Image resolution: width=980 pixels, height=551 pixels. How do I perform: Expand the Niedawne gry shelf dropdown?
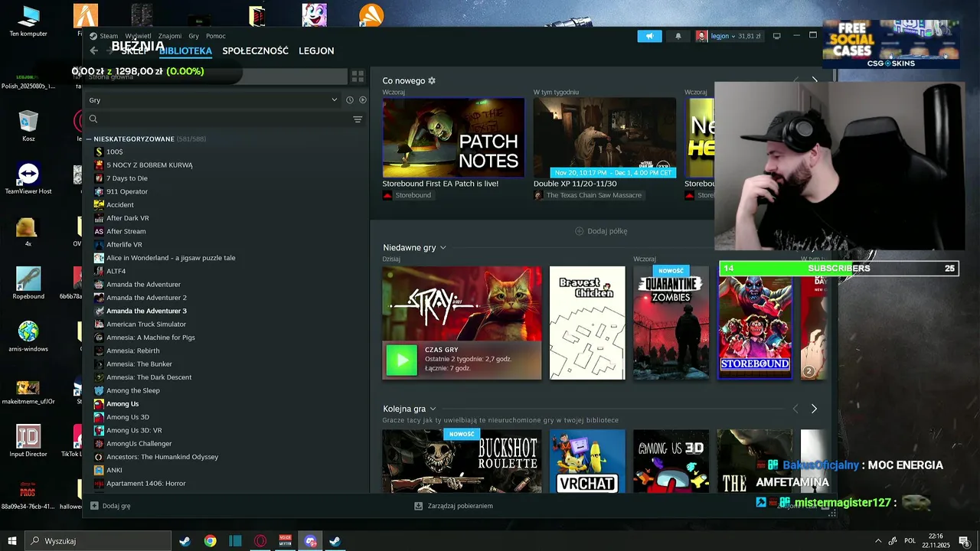[443, 248]
